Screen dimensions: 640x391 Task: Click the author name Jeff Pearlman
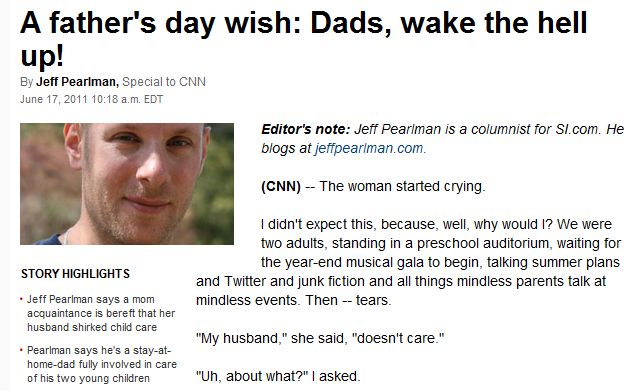[77, 82]
